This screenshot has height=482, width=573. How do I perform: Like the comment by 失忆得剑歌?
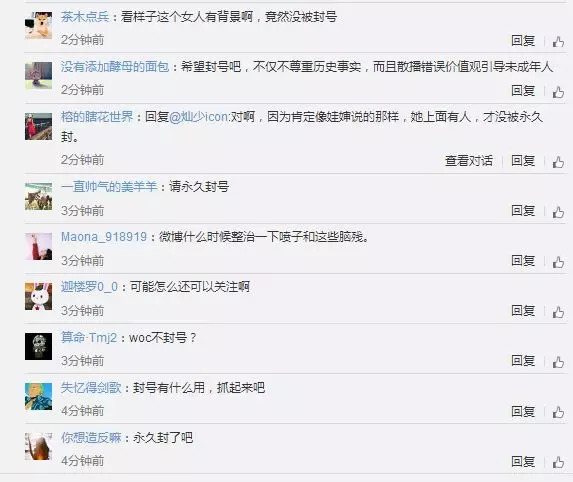click(558, 412)
